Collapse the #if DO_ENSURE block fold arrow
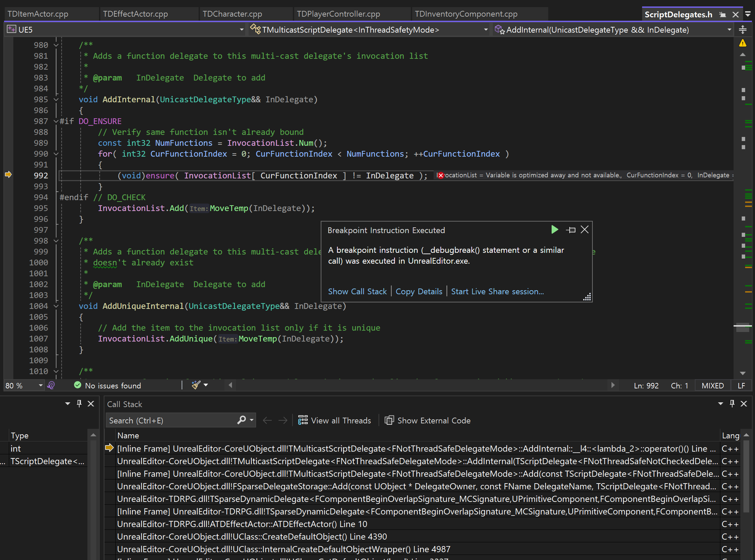 point(56,121)
